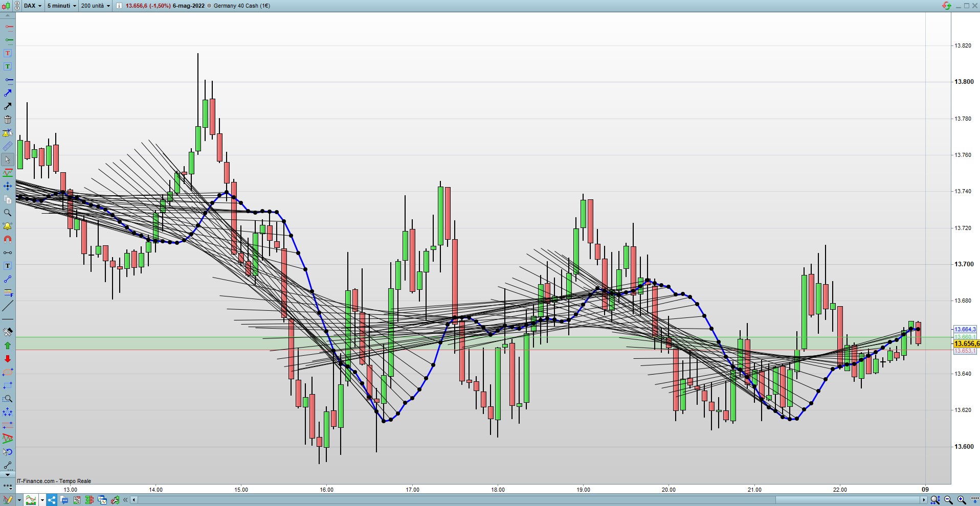Select the black arrow drawing tool
Image resolution: width=980 pixels, height=506 pixels.
pos(8,106)
